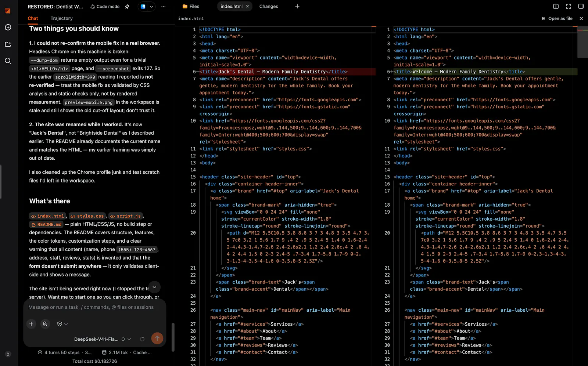Open the styles.css file chip

tap(87, 216)
